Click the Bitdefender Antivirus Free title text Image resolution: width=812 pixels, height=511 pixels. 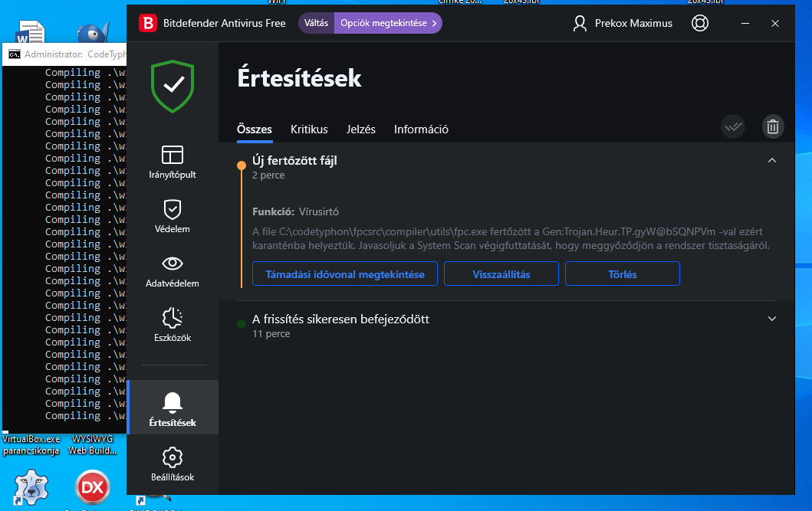click(x=224, y=23)
